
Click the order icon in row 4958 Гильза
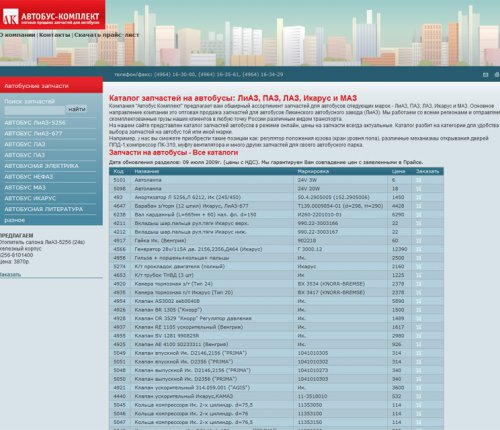[x=419, y=258]
